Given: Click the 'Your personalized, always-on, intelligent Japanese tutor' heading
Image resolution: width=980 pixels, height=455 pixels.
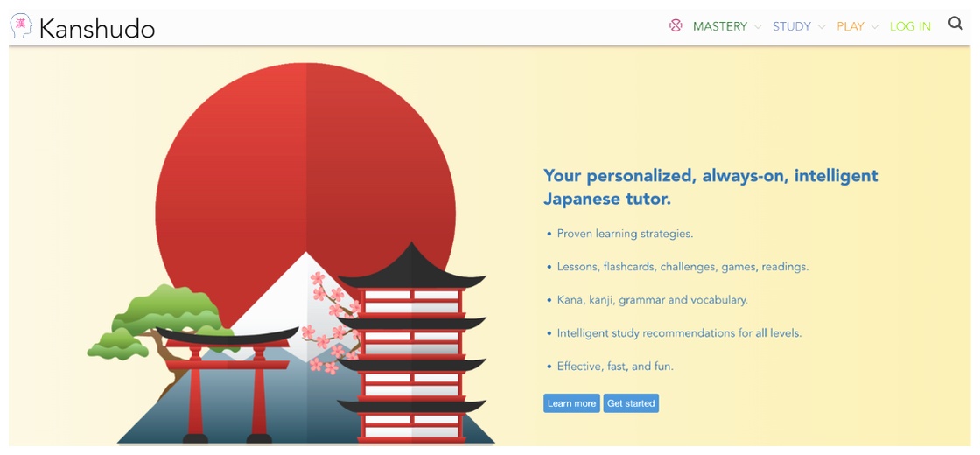Looking at the screenshot, I should [710, 187].
